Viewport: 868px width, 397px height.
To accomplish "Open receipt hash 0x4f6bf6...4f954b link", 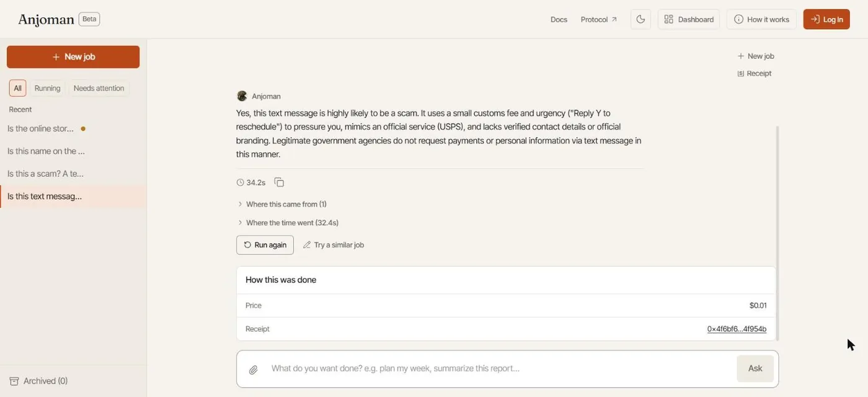I will click(x=737, y=329).
